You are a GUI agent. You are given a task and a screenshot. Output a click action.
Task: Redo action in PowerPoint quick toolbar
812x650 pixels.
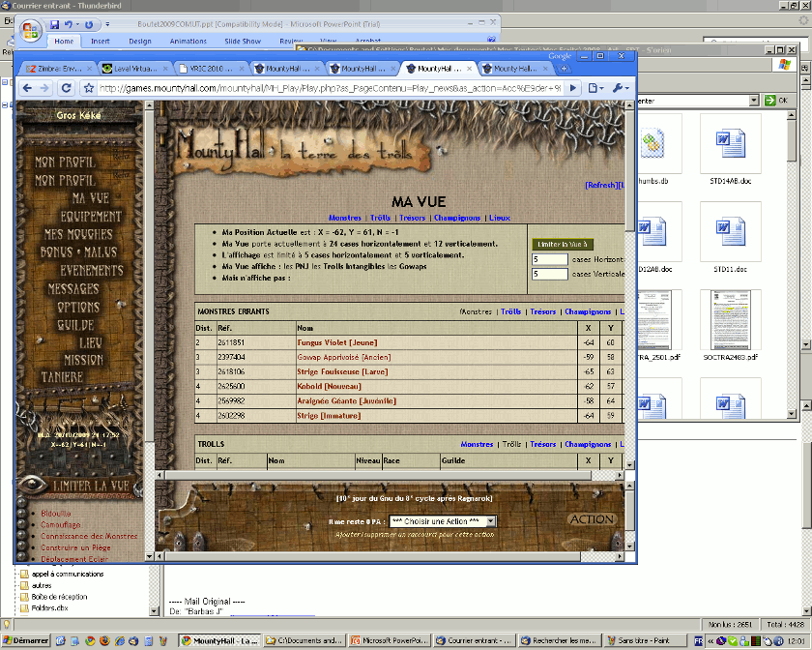click(x=89, y=24)
